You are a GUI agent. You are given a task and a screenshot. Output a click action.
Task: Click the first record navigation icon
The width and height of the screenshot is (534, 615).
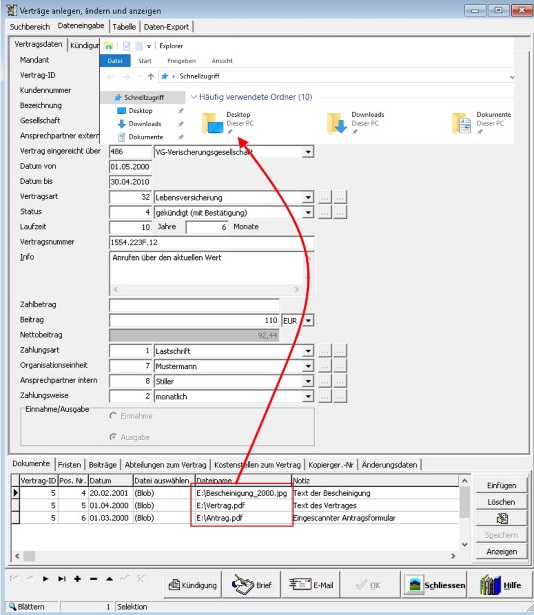14,579
